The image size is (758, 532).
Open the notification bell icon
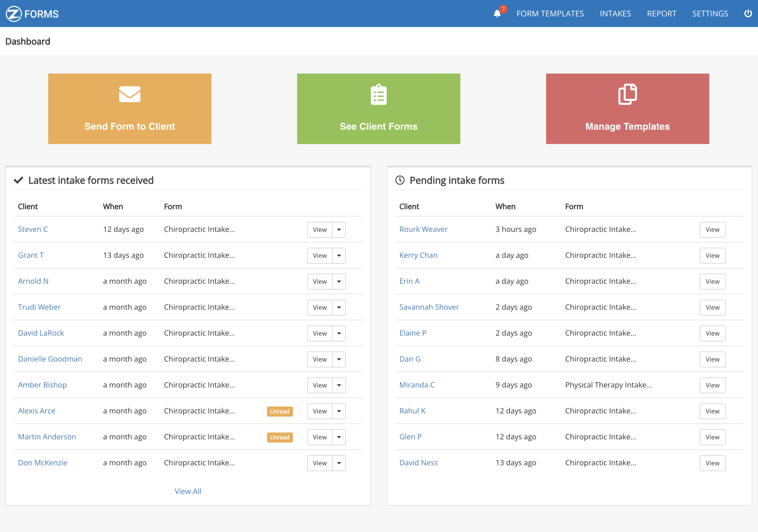click(x=497, y=14)
